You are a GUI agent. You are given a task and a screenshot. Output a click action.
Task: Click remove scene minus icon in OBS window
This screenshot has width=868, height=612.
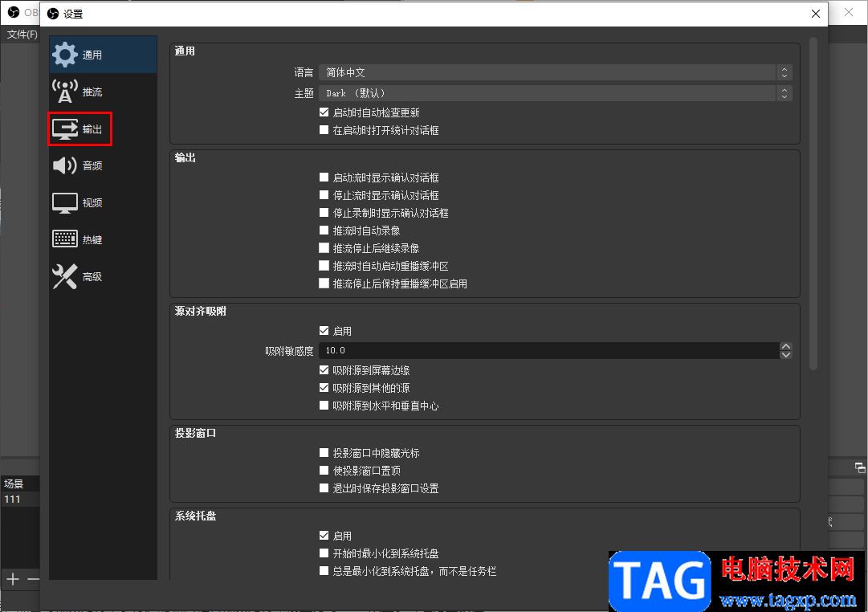tap(33, 579)
